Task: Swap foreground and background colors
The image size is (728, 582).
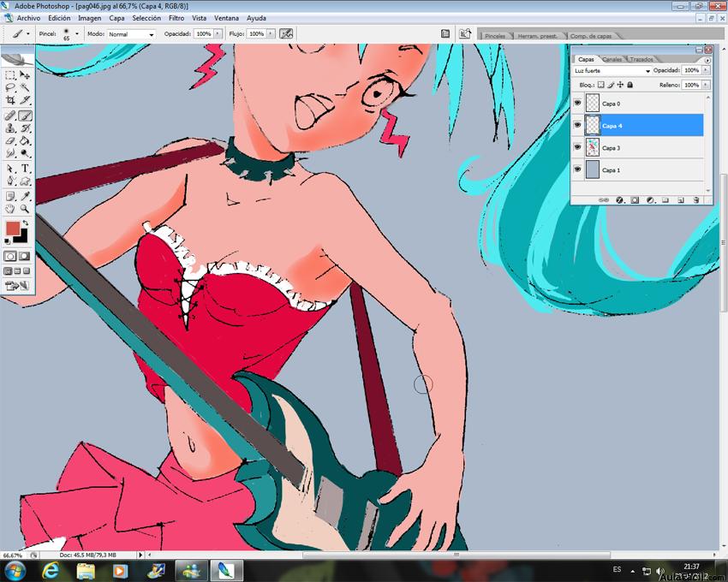Action: pos(25,223)
